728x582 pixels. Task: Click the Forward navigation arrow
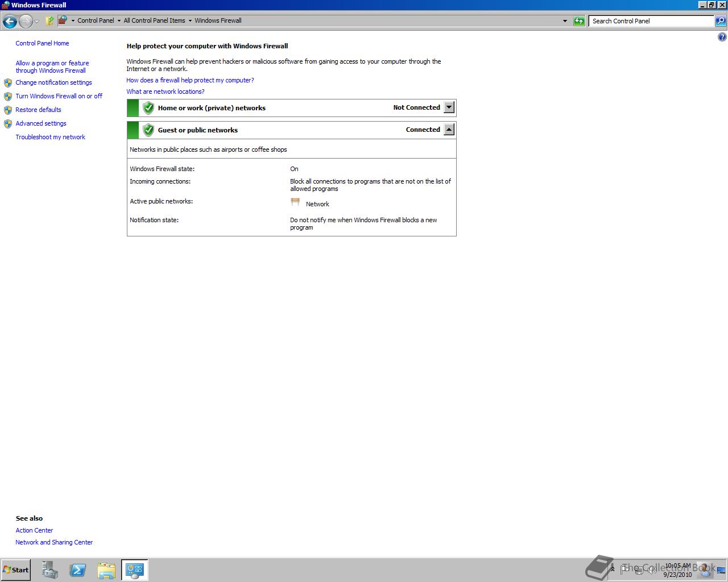[26, 22]
